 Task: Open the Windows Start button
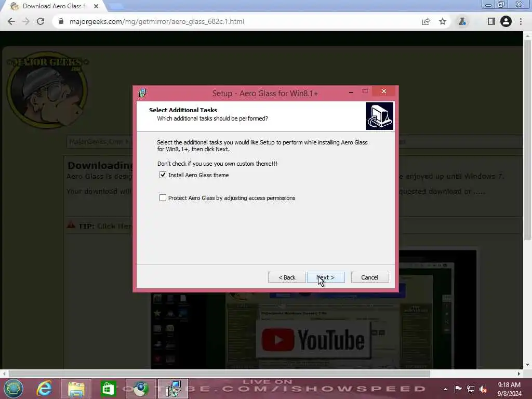tap(13, 389)
